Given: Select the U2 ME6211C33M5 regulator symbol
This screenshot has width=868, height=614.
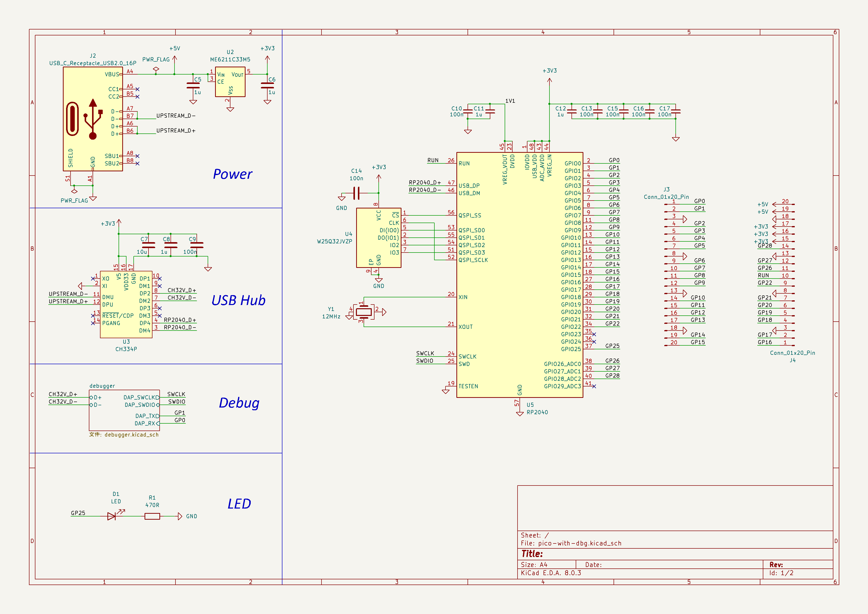Looking at the screenshot, I should pos(230,82).
